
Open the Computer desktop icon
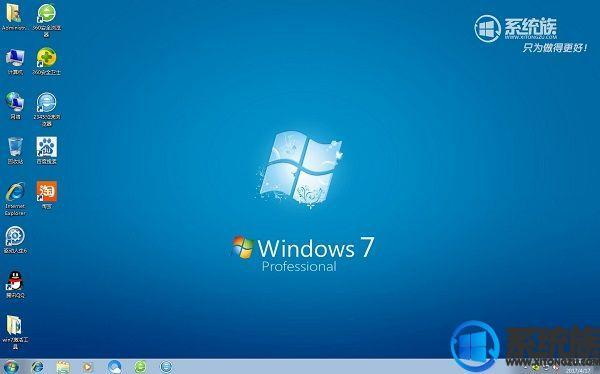pyautogui.click(x=15, y=61)
